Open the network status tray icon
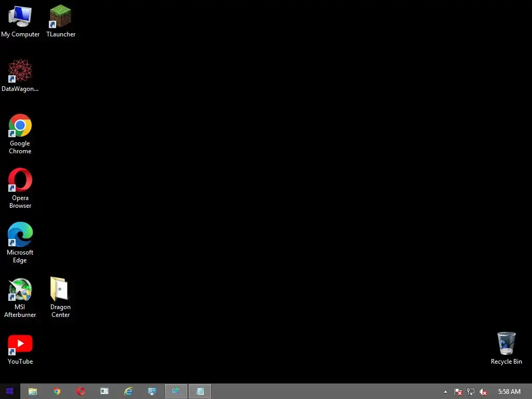This screenshot has width=532, height=399. 471,392
